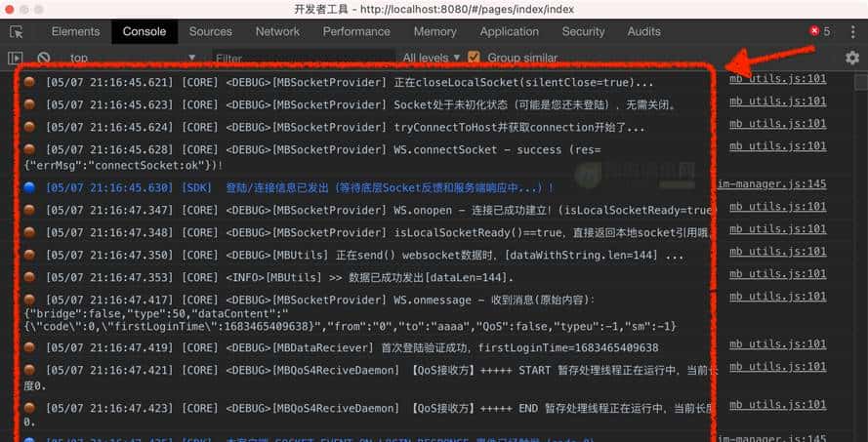This screenshot has width=868, height=442.
Task: Toggle the console sidebar icon
Action: click(16, 58)
